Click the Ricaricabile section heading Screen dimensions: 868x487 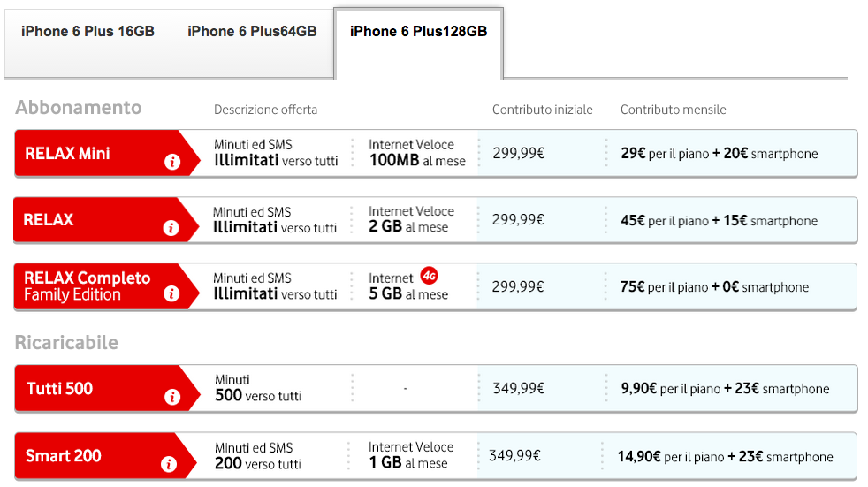tap(66, 343)
